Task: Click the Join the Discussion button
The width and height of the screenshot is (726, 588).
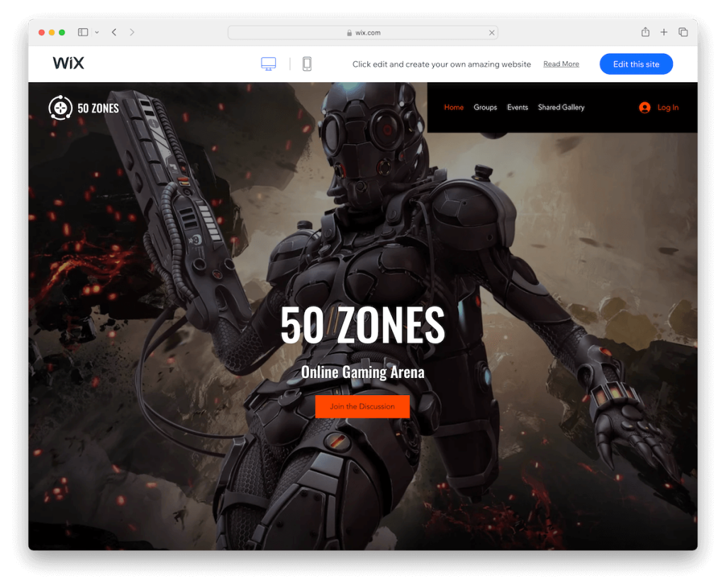Action: [362, 406]
